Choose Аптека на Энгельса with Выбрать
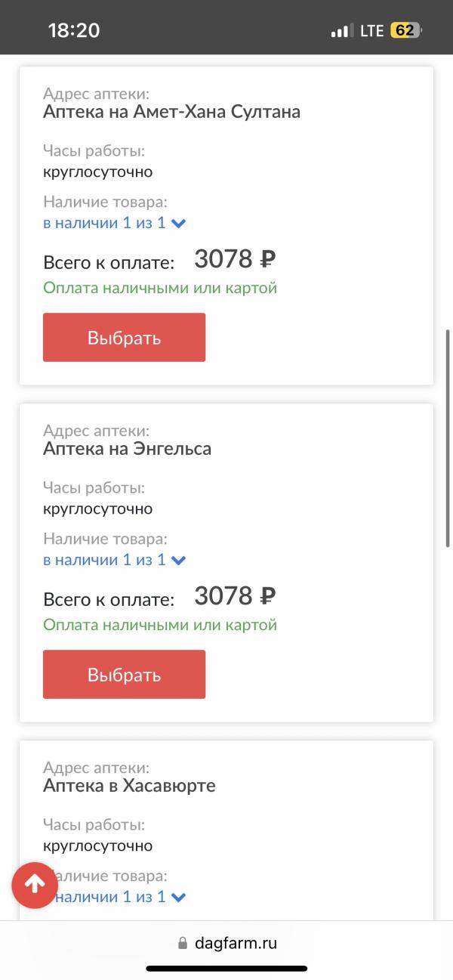This screenshot has height=980, width=453. tap(124, 674)
